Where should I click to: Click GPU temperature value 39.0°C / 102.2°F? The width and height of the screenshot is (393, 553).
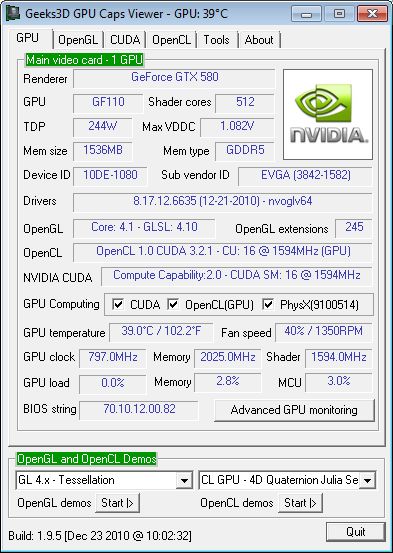(x=161, y=332)
